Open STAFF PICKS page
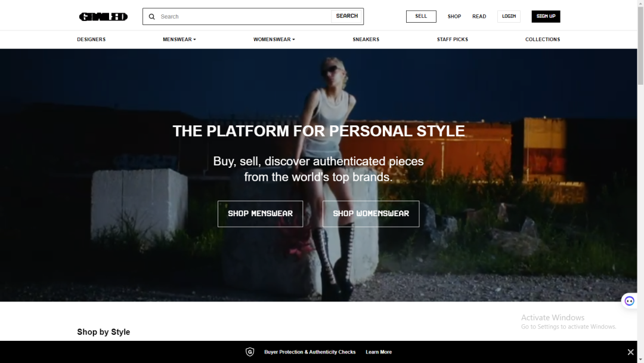 [x=452, y=39]
